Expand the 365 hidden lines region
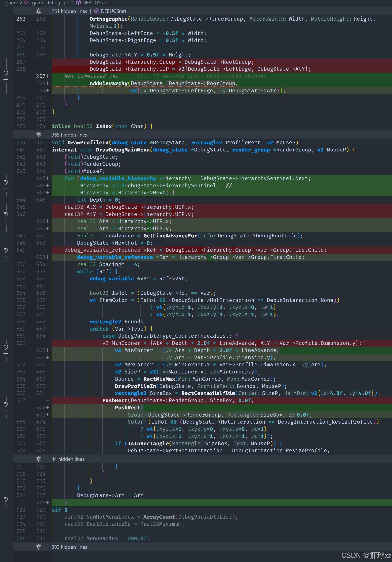Screen dimensions: 392x562 (x=39, y=135)
